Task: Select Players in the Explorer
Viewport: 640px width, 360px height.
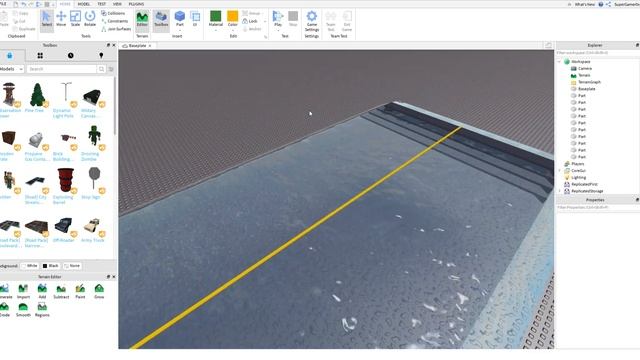Action: [x=578, y=164]
